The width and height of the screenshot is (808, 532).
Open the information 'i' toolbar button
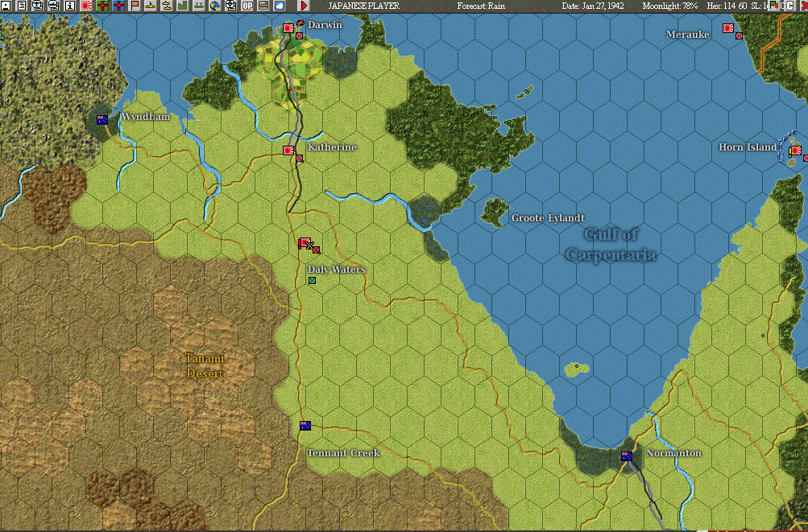coord(70,6)
